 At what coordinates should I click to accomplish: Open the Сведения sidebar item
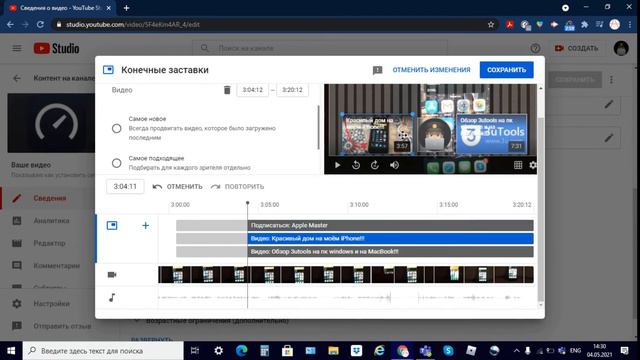(48, 198)
